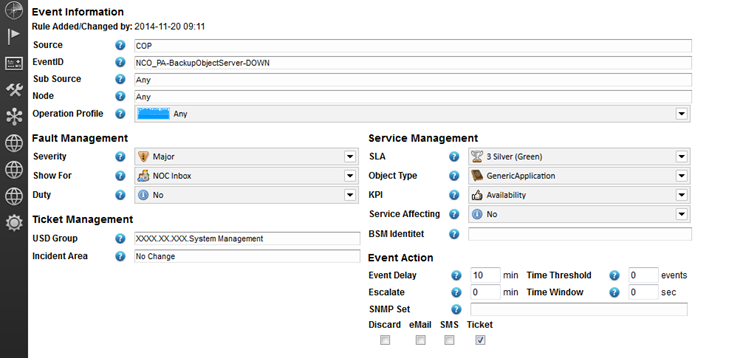Click the question mark next to Severity
The width and height of the screenshot is (747, 364).
(120, 157)
